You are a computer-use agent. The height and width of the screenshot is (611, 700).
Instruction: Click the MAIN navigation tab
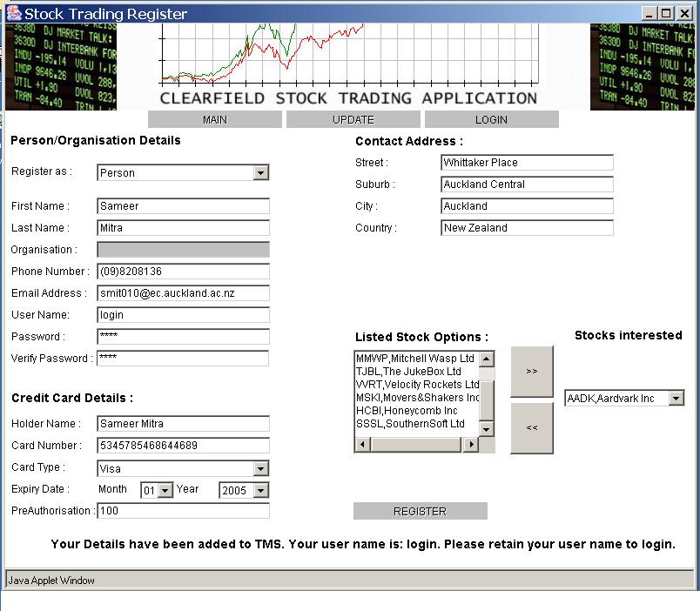(214, 119)
